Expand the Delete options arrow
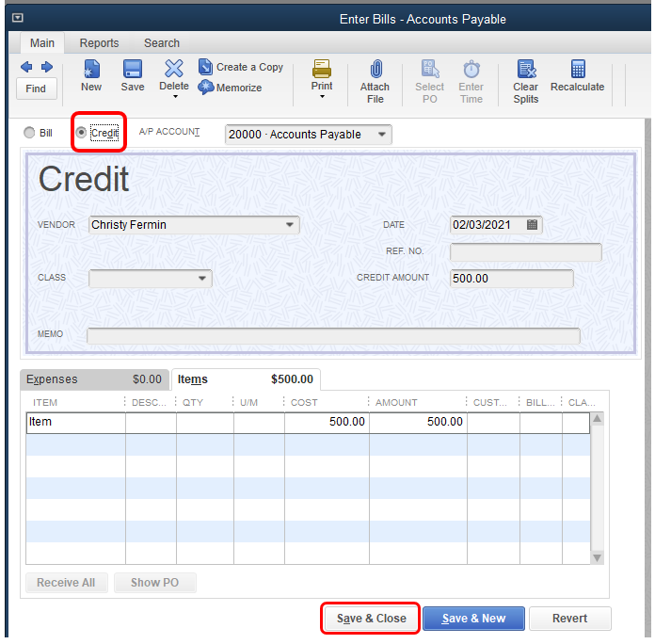655x644 pixels. pos(175,97)
